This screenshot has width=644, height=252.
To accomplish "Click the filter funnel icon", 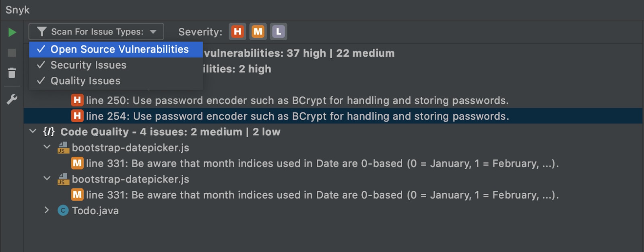I will 41,32.
